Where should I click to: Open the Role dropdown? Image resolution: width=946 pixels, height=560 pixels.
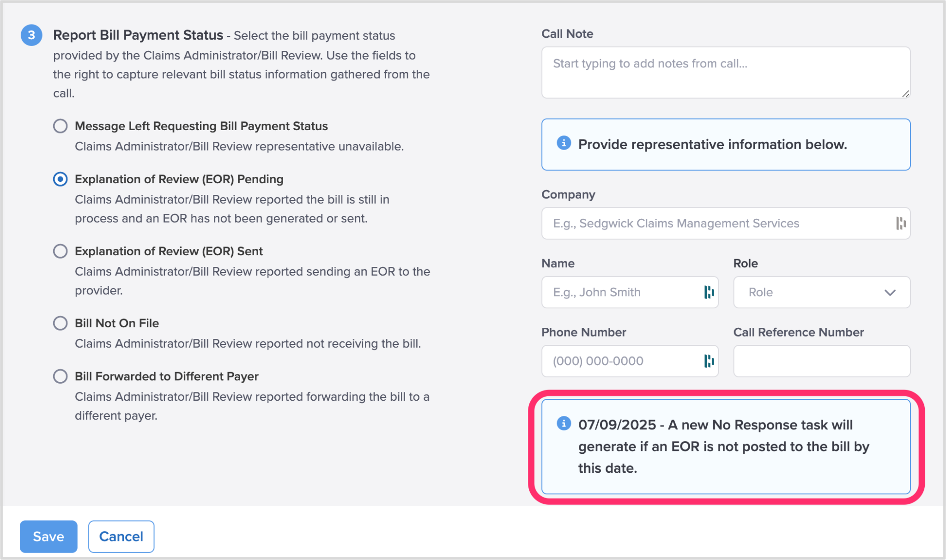tap(813, 292)
